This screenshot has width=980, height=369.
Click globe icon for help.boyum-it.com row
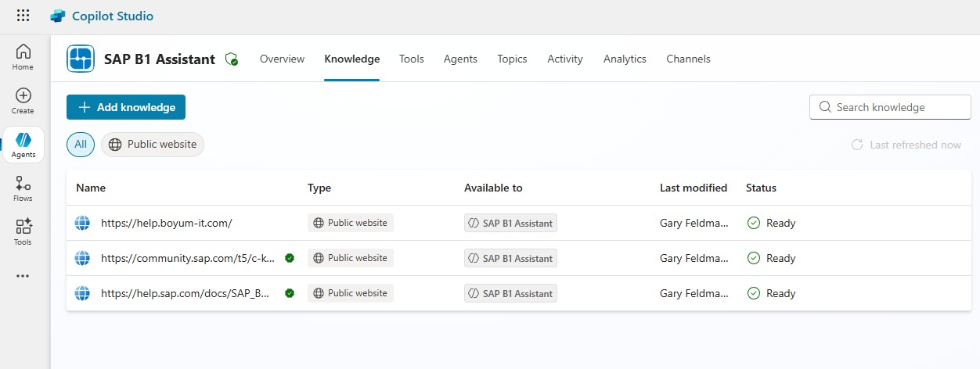(x=82, y=223)
